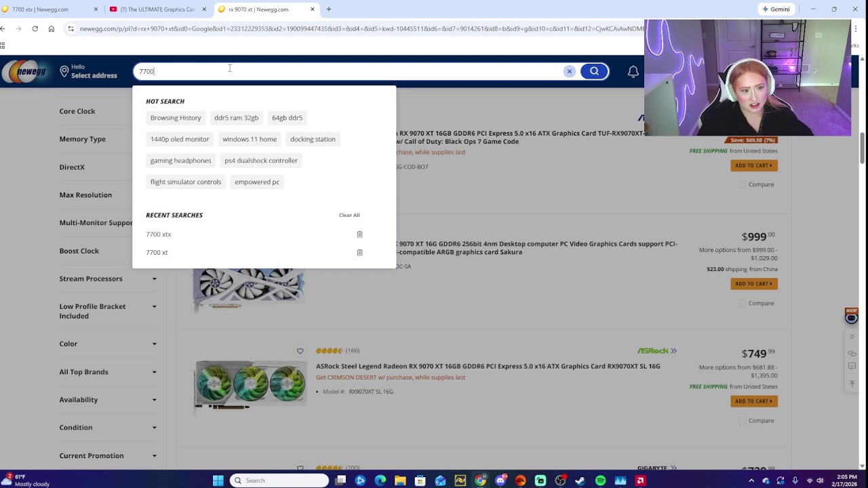Open AMD software from the taskbar

click(x=640, y=481)
